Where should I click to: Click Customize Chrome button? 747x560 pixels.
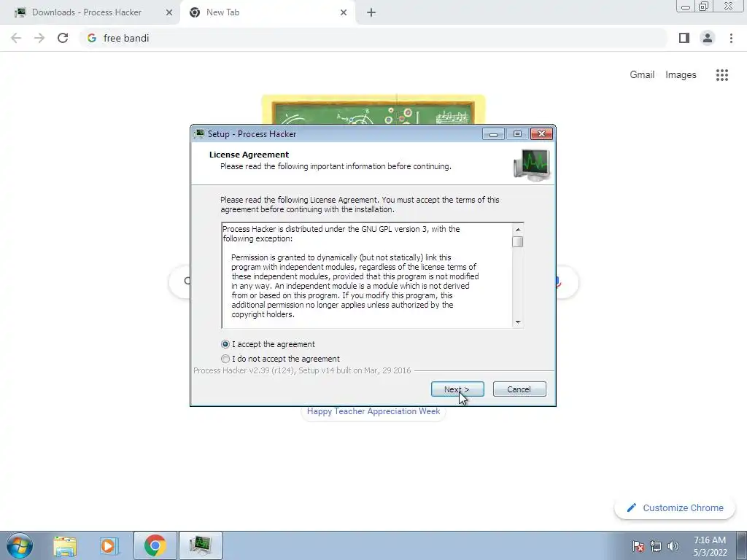coord(676,508)
